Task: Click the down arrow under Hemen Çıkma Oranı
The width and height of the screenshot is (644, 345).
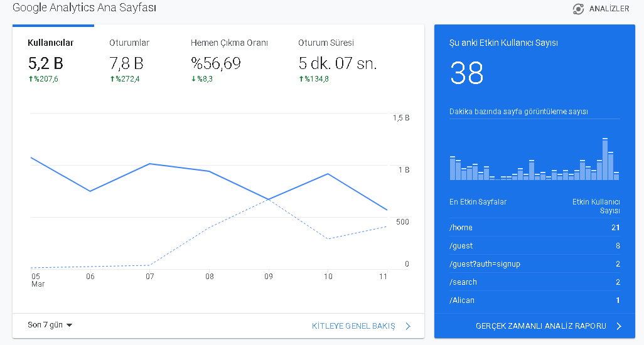Action: click(193, 79)
